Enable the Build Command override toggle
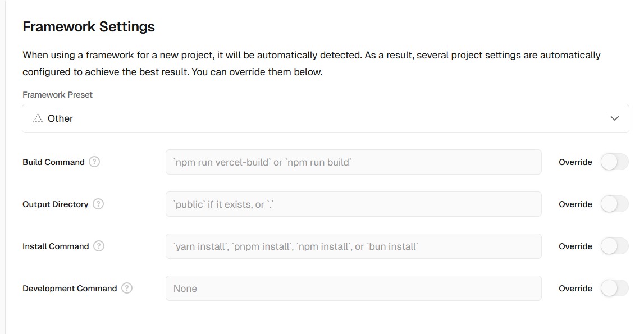Screen dimensions: 644x334 tap(614, 162)
